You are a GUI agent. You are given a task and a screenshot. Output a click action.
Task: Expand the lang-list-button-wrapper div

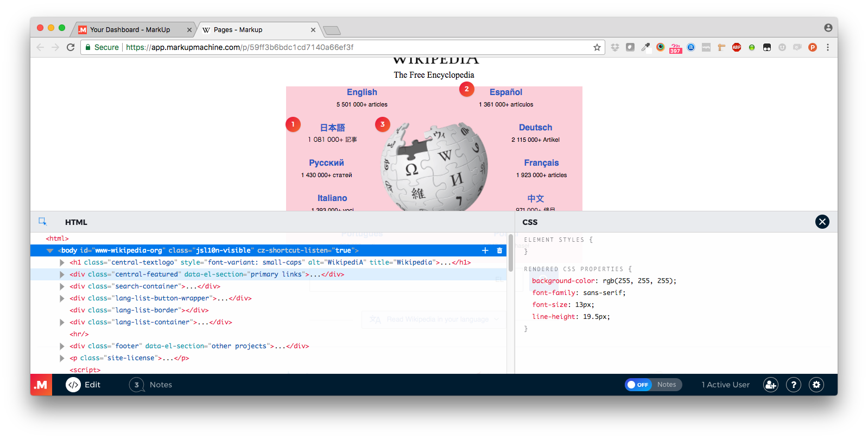[62, 298]
